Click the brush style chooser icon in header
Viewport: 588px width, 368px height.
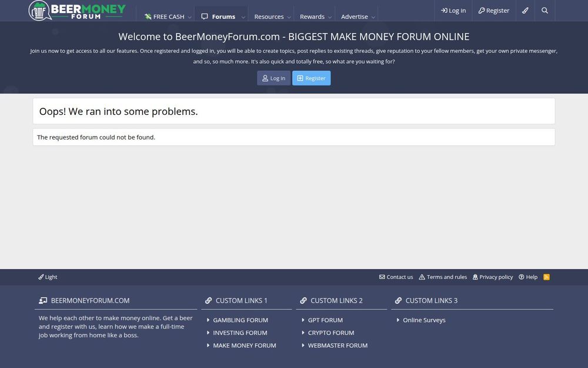click(525, 11)
